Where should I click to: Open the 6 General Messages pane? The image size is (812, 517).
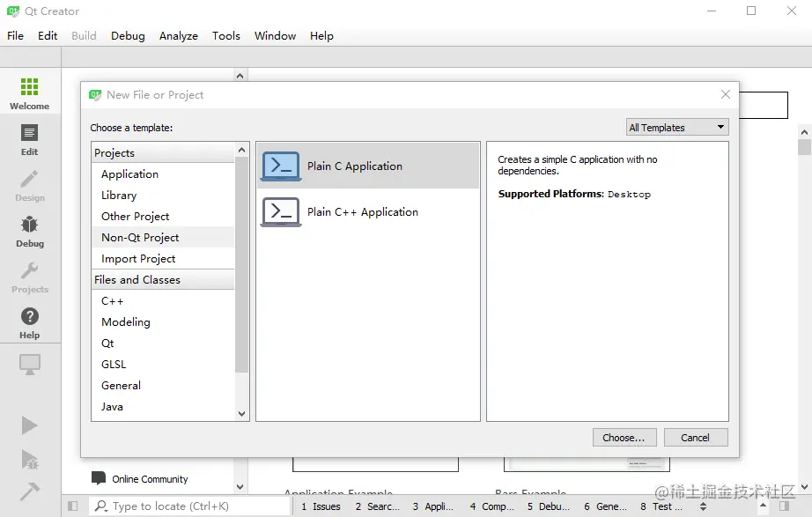(605, 506)
